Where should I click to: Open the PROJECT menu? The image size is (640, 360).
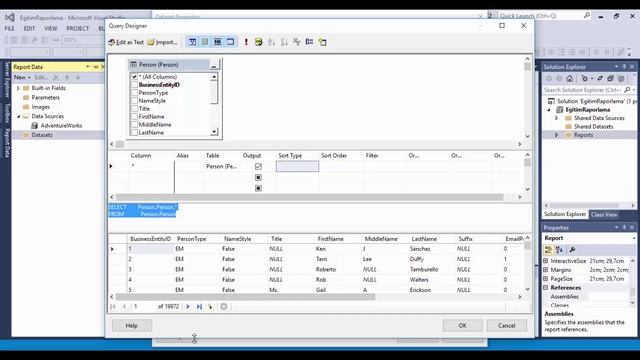pyautogui.click(x=78, y=29)
